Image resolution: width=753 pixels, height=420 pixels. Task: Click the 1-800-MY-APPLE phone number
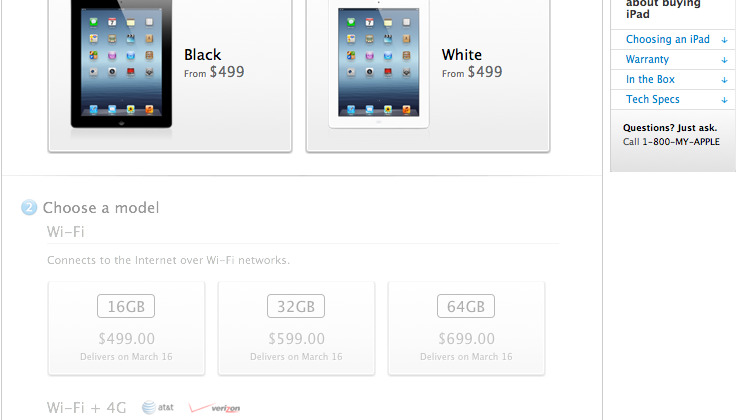click(681, 142)
